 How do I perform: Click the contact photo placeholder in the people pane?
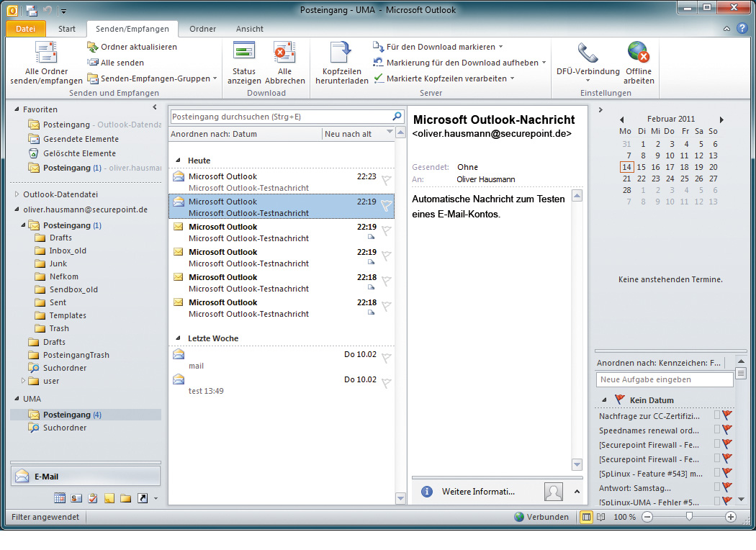point(554,492)
